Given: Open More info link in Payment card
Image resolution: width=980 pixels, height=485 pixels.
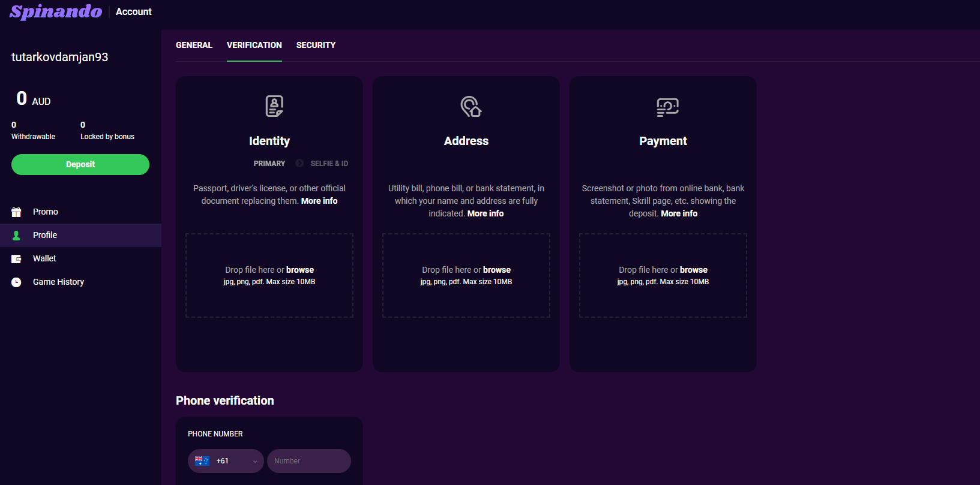Looking at the screenshot, I should tap(679, 213).
